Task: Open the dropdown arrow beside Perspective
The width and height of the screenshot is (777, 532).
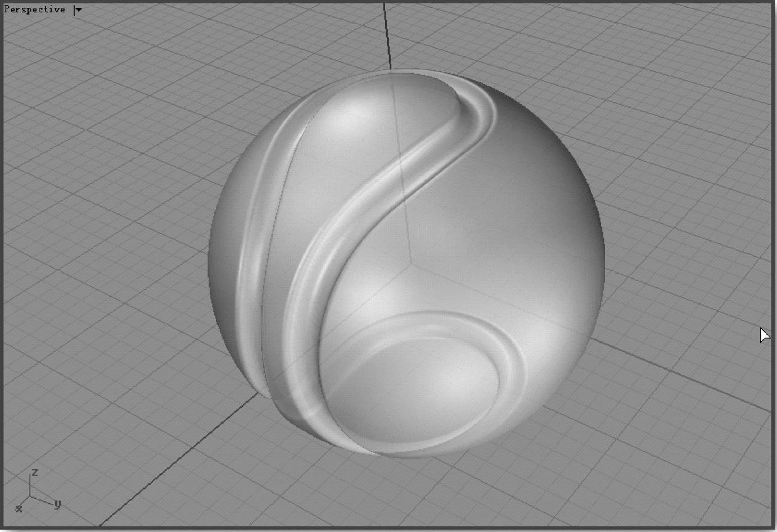Action: coord(78,10)
